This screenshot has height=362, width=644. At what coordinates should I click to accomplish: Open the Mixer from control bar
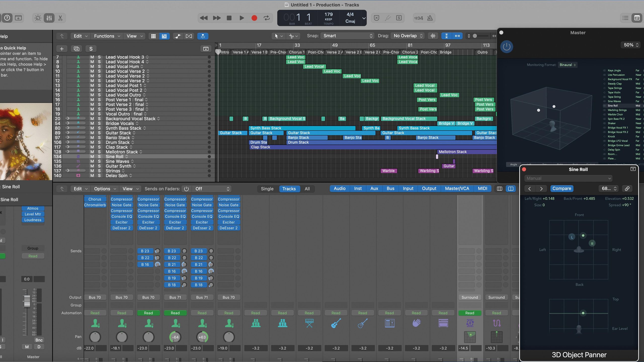pyautogui.click(x=49, y=18)
